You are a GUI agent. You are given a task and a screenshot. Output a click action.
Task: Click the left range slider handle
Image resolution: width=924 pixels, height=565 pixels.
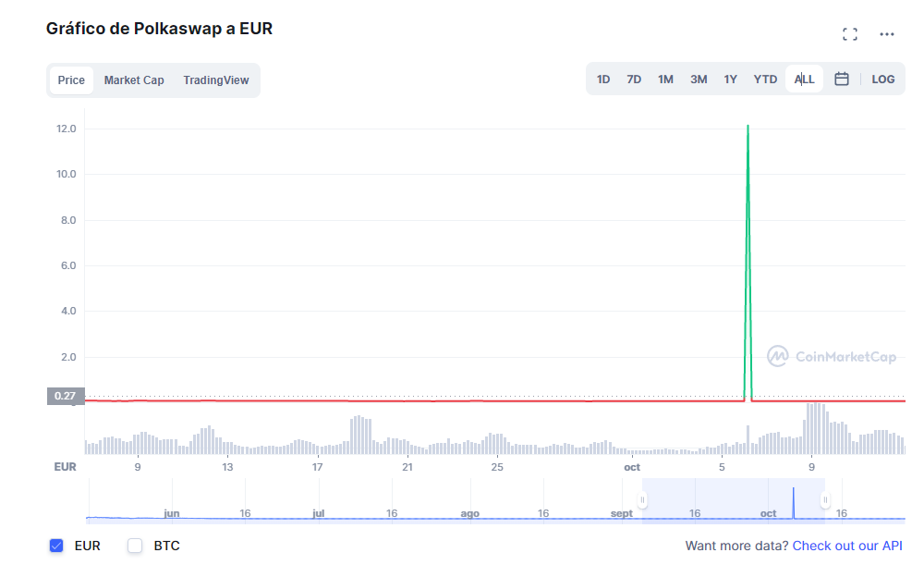point(642,500)
